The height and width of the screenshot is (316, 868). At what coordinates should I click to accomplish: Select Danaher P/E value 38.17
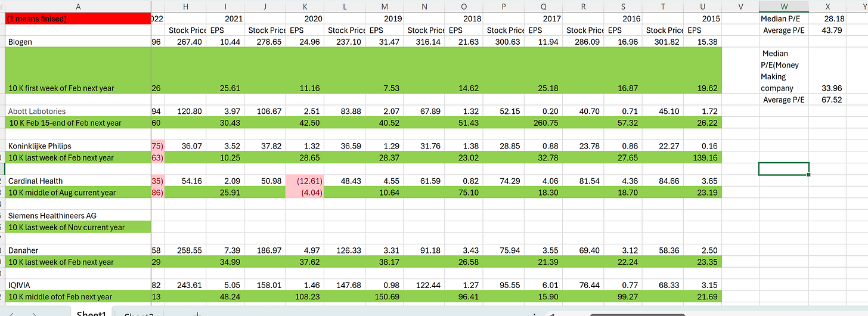pyautogui.click(x=385, y=262)
